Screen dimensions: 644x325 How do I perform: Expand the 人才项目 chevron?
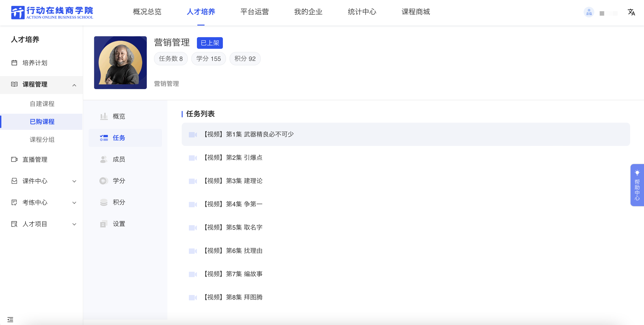(x=74, y=224)
